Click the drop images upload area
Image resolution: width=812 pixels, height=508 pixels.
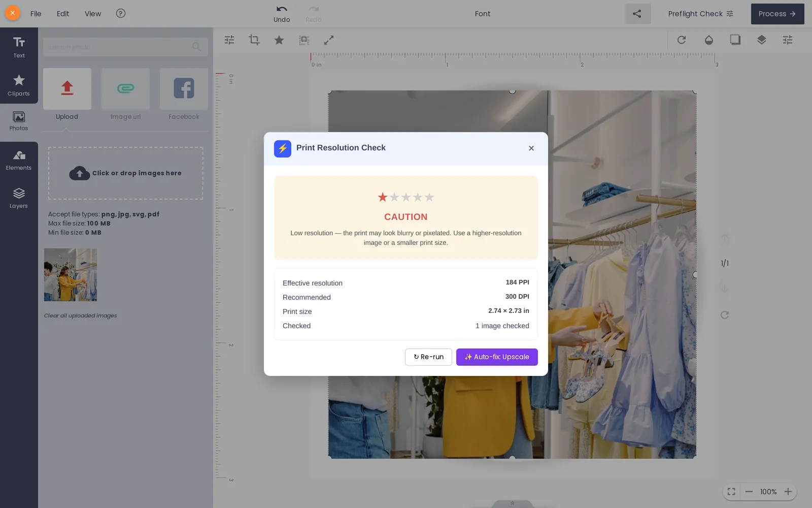coord(125,173)
